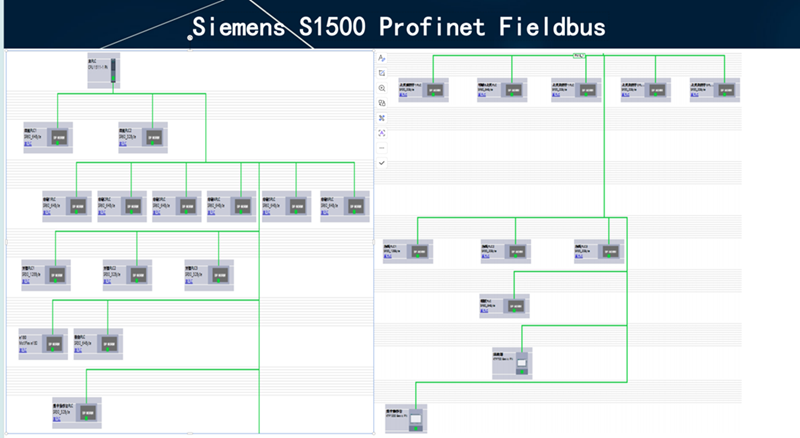Select the CPU 1511 controller at top left
800x438 pixels.
point(104,73)
